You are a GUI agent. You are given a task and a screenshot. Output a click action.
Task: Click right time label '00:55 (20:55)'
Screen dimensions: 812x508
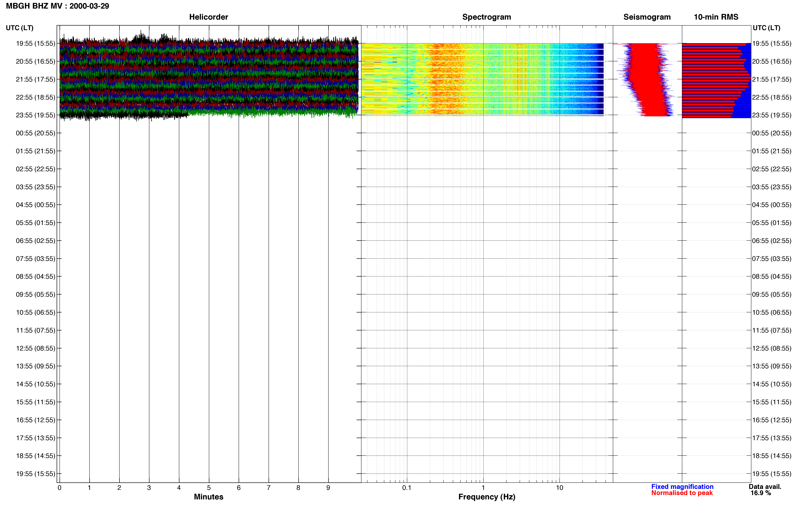[x=772, y=133]
